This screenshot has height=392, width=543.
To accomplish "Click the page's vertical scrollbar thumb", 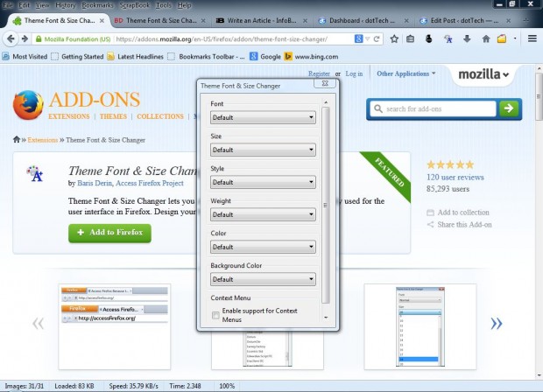I will tap(539, 97).
